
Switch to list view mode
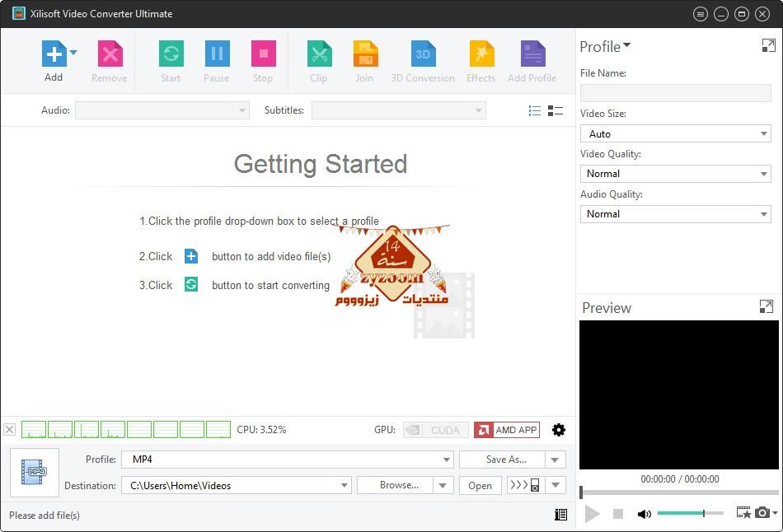(534, 111)
